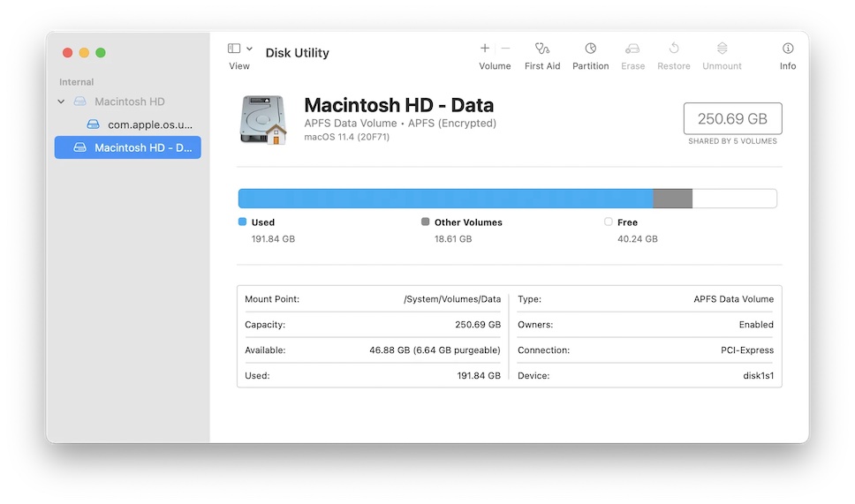The width and height of the screenshot is (855, 504).
Task: Select com.apple.os.u... snapshot in sidebar
Action: tap(150, 124)
